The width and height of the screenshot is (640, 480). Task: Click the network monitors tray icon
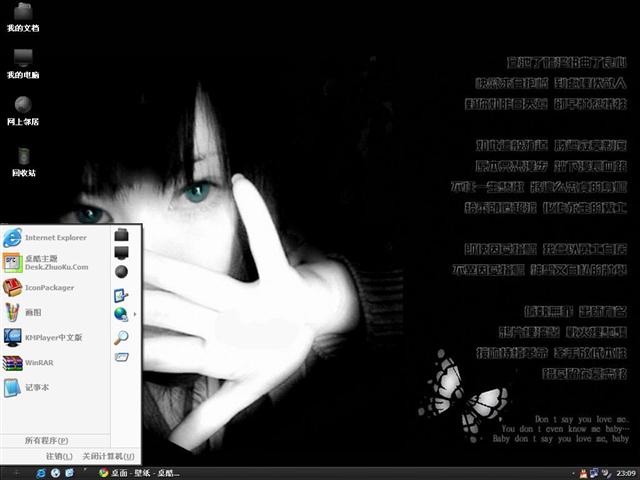click(x=594, y=473)
